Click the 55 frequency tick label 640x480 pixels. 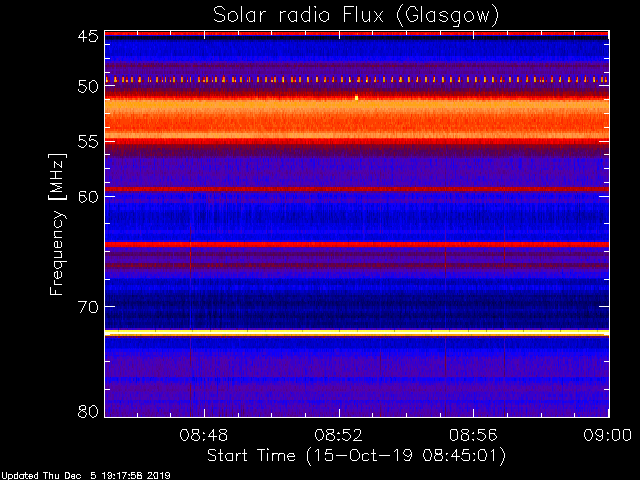[88, 142]
